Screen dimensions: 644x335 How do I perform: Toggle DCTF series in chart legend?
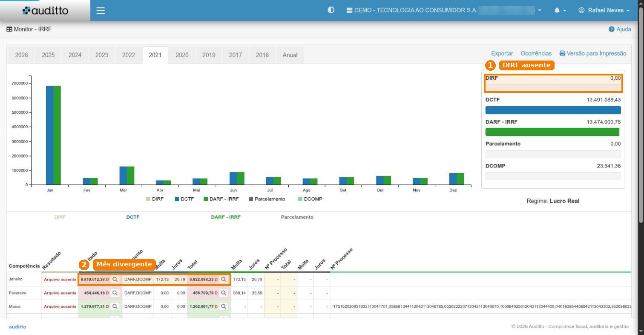(184, 199)
